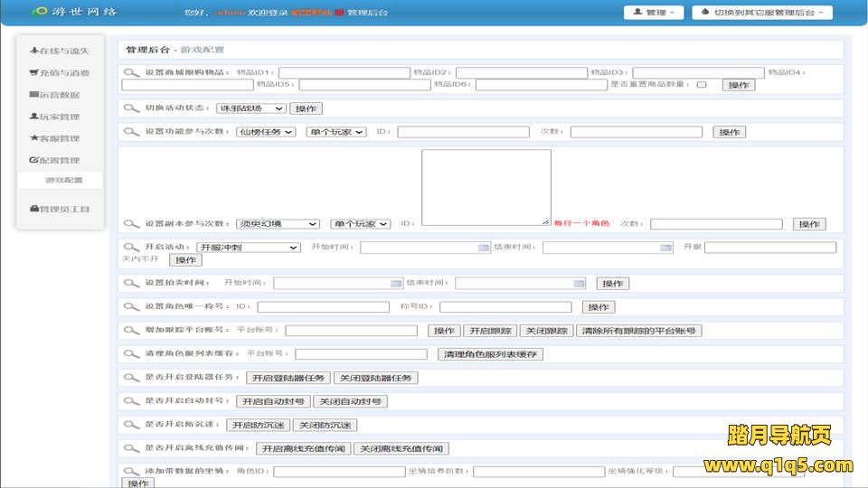Expand the 诛邪战场 activity status dropdown
This screenshot has width=868, height=488.
tap(250, 108)
